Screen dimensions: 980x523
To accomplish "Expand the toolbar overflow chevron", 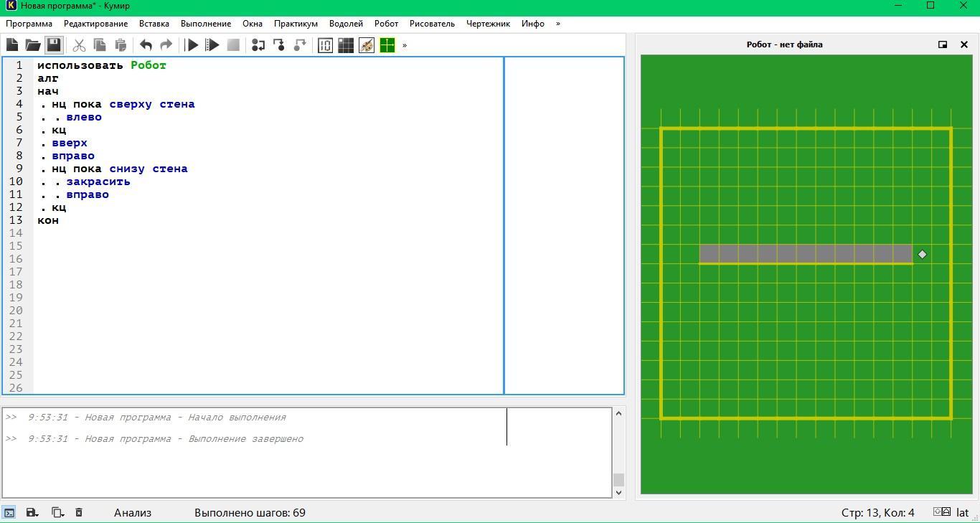I will [405, 45].
